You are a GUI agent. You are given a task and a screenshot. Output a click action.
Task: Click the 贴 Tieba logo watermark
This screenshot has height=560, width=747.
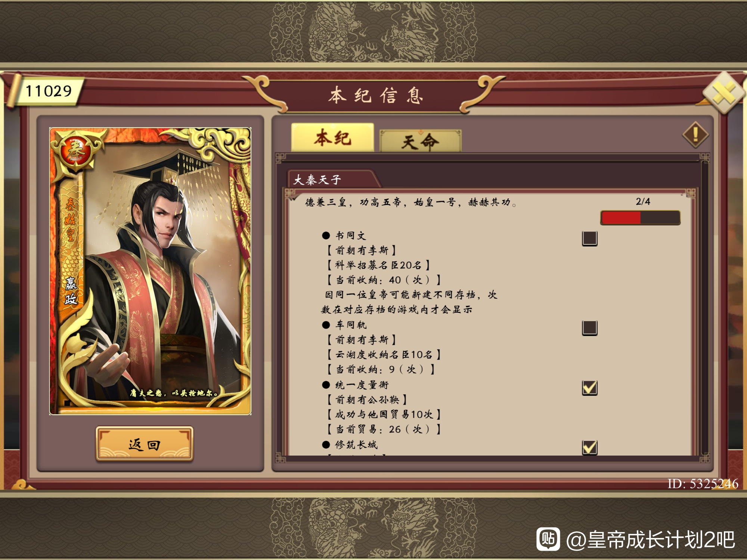tap(548, 539)
